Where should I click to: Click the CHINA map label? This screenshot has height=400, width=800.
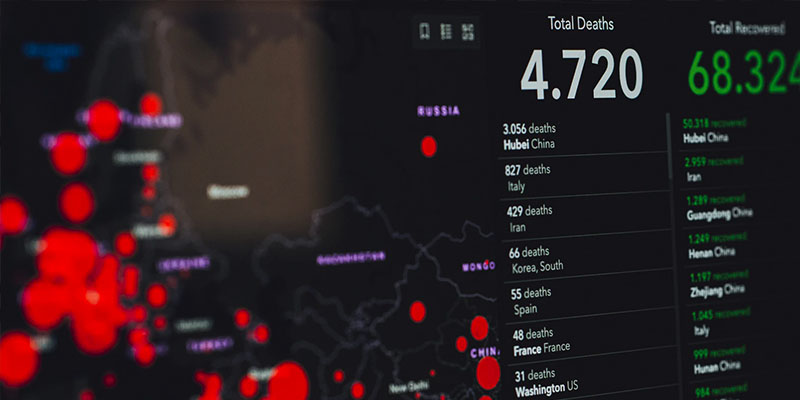(485, 353)
